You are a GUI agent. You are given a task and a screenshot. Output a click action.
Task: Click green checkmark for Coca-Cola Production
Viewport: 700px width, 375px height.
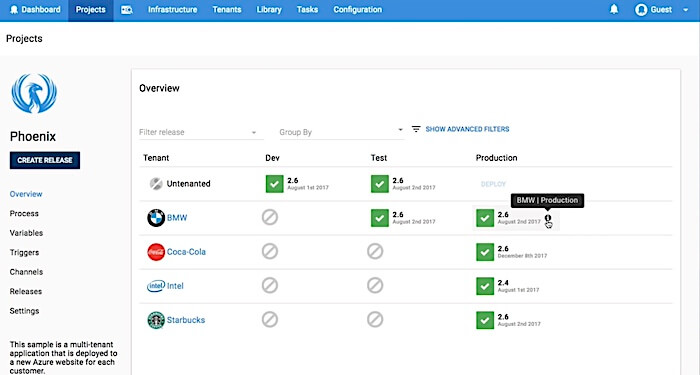click(x=485, y=252)
